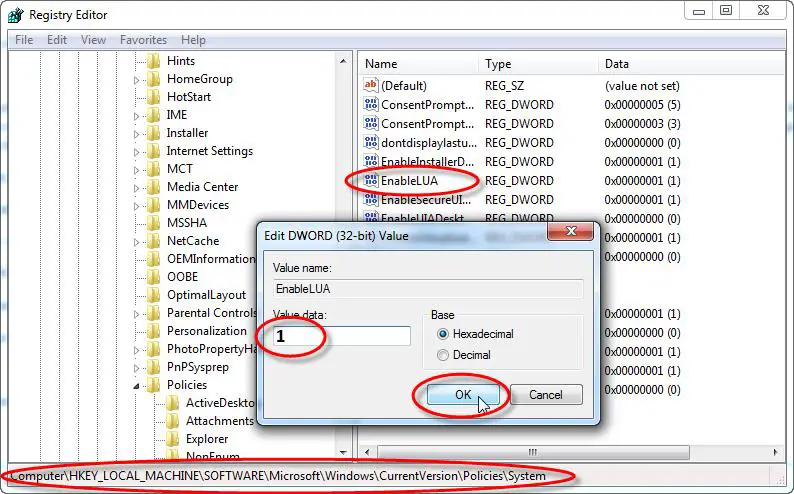Click the tree pane scroll up arrow
Screen dimensions: 794x494
[343, 61]
